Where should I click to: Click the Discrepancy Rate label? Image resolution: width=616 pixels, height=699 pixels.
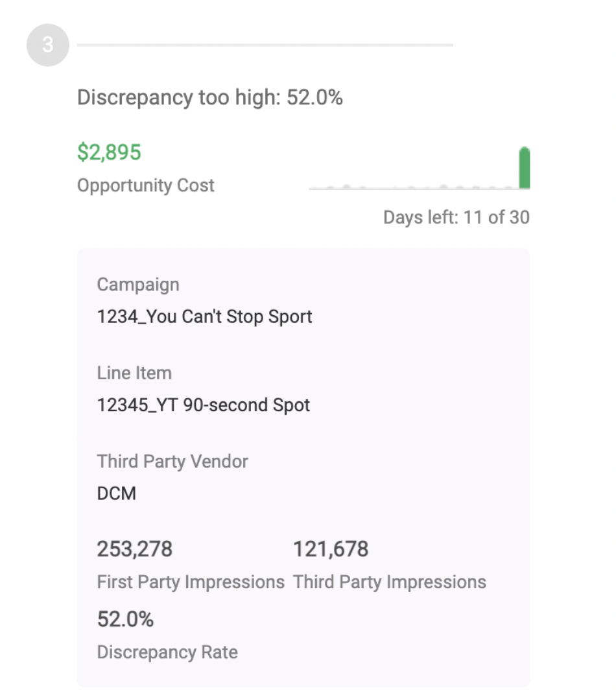(167, 652)
